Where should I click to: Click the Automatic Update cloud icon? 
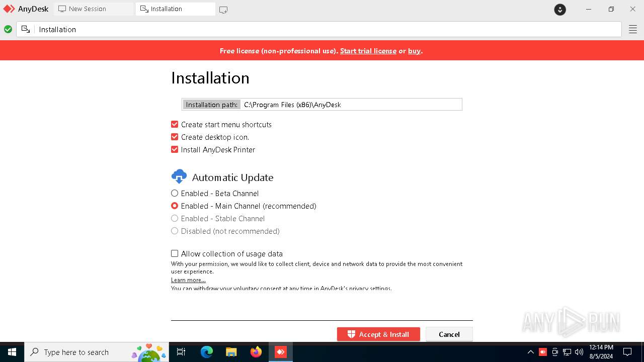tap(179, 176)
